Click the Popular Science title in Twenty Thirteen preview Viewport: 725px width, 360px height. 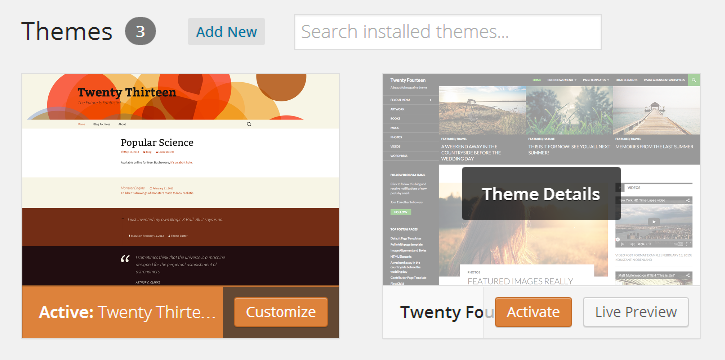click(157, 142)
